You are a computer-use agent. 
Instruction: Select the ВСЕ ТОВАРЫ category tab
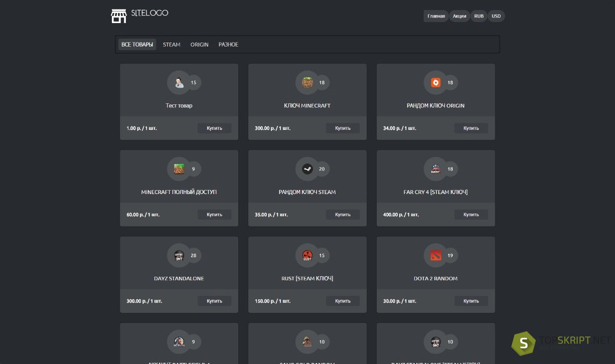click(137, 45)
